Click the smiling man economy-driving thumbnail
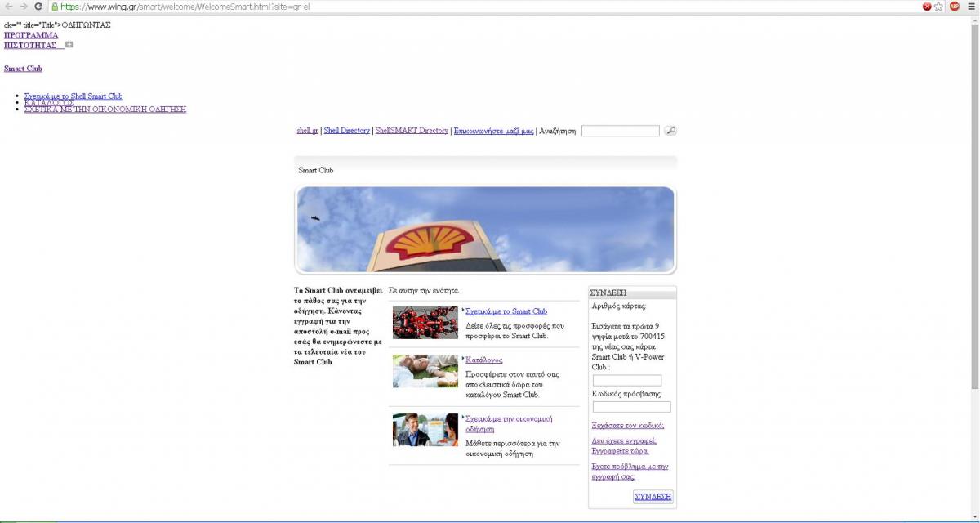The height and width of the screenshot is (523, 980). [425, 430]
